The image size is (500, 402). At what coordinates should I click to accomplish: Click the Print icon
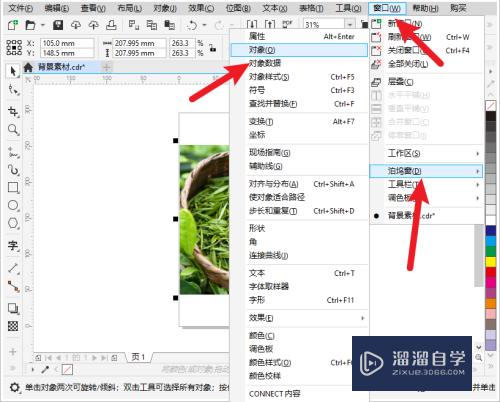111,25
